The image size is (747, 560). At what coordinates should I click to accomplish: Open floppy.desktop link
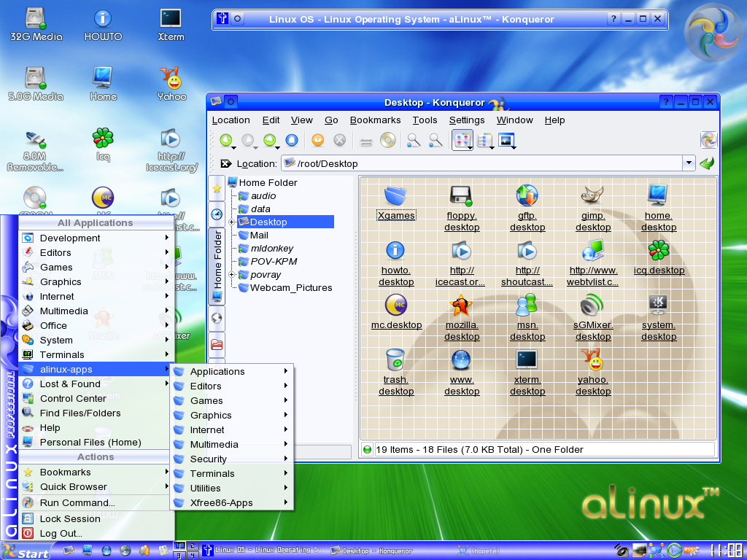click(462, 222)
